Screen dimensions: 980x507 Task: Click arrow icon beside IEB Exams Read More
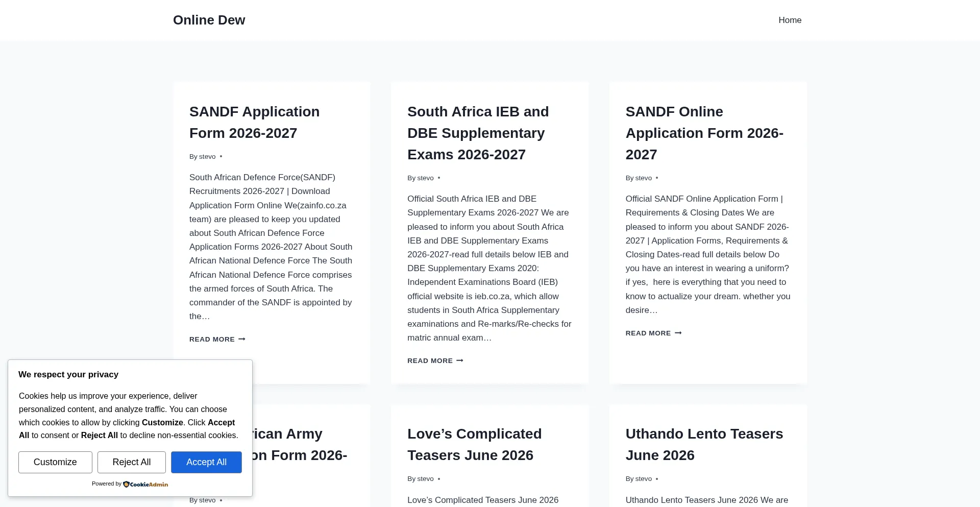(460, 360)
